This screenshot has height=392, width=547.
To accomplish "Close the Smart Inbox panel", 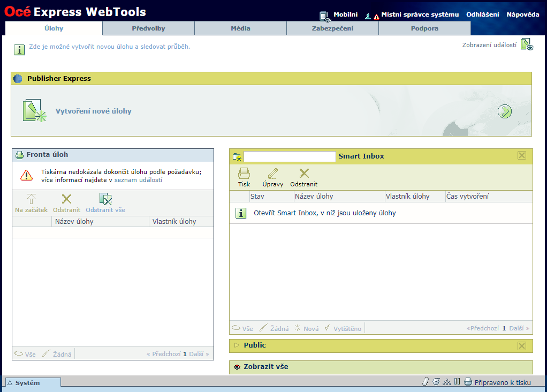I will [x=521, y=155].
